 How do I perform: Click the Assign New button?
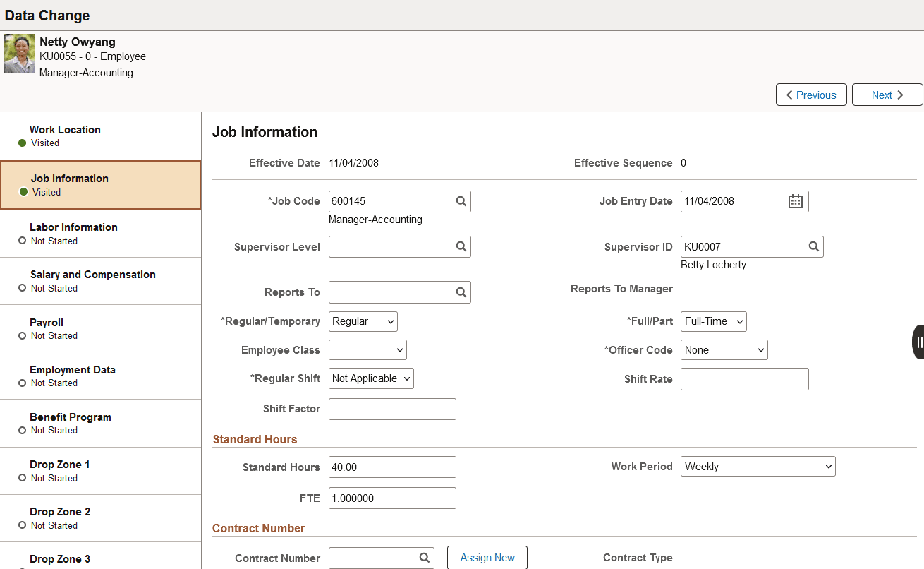pos(487,557)
